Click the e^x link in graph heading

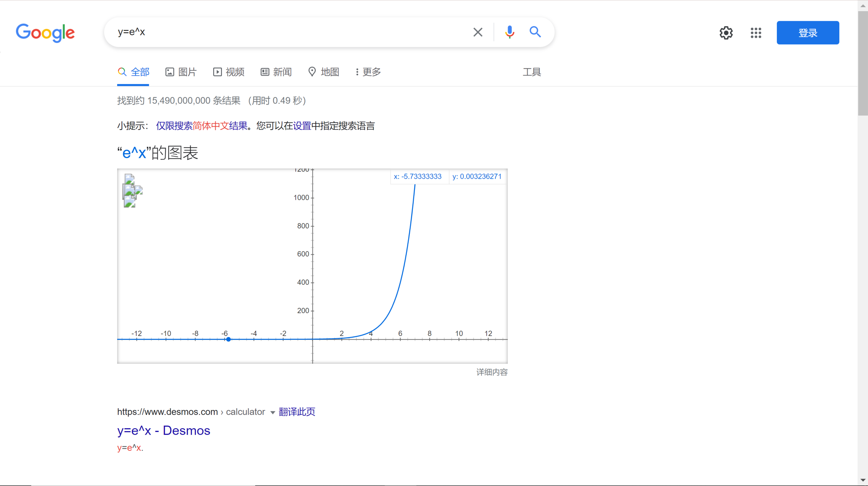(134, 153)
